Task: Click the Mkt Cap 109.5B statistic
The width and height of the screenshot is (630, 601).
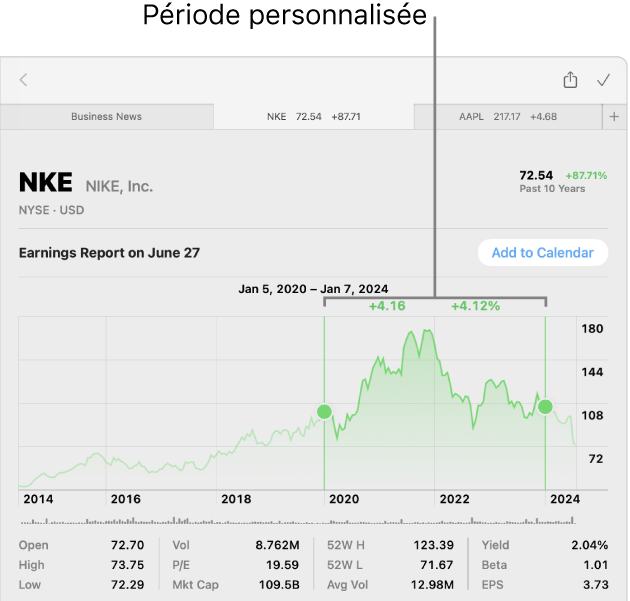Action: point(236,585)
